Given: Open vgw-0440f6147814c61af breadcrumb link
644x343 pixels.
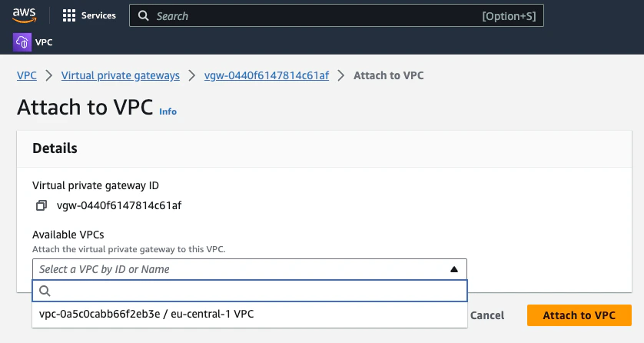Looking at the screenshot, I should coord(267,75).
